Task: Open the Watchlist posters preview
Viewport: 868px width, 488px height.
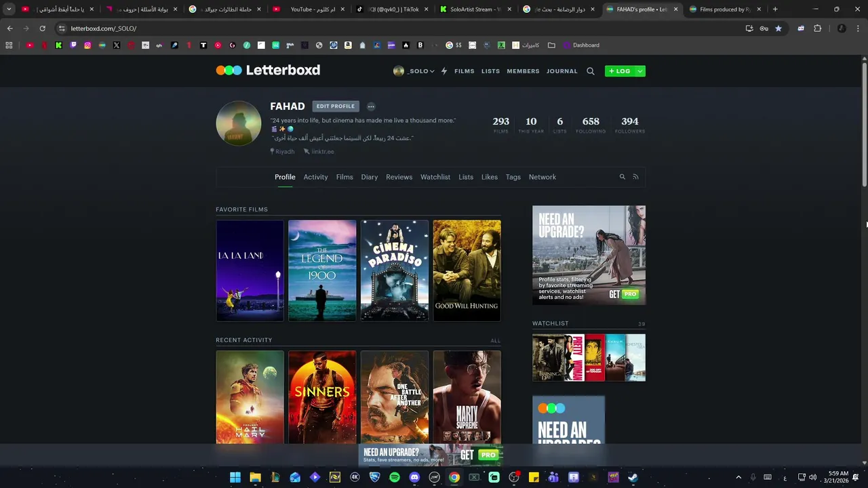Action: 589,357
